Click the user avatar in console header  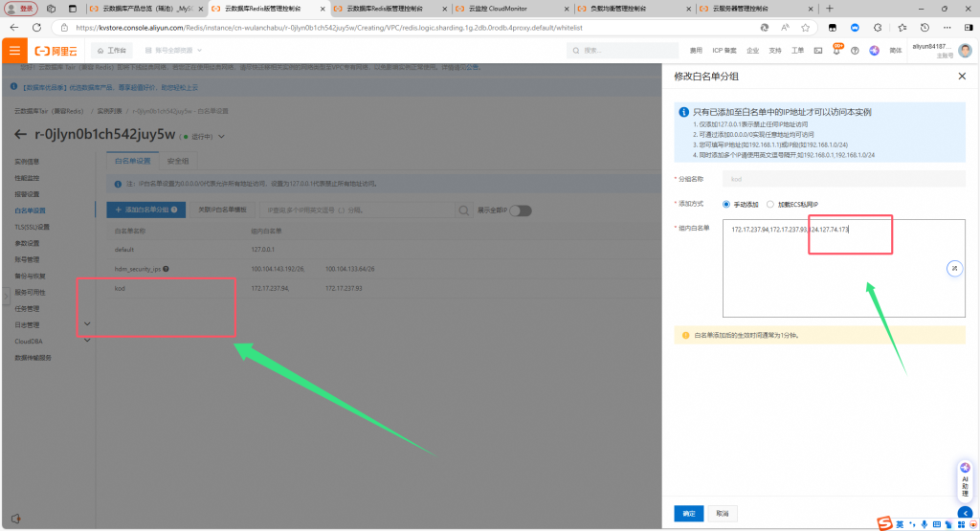tap(965, 50)
